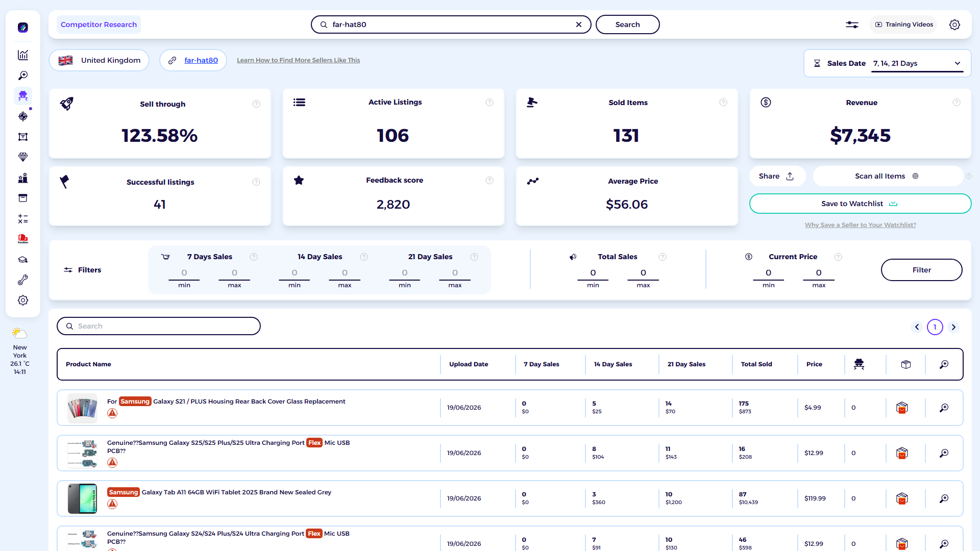Open sidebar settings gear icon
The width and height of the screenshot is (980, 551).
pos(23,300)
